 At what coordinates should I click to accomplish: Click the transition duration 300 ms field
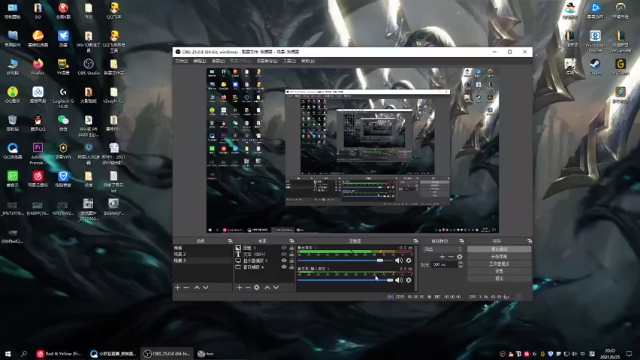coord(444,264)
